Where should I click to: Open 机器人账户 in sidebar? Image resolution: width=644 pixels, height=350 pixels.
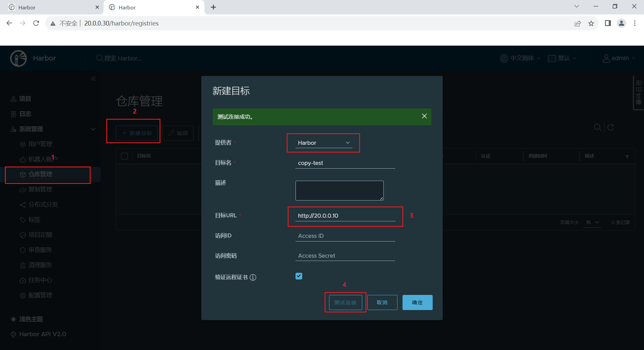pos(43,159)
